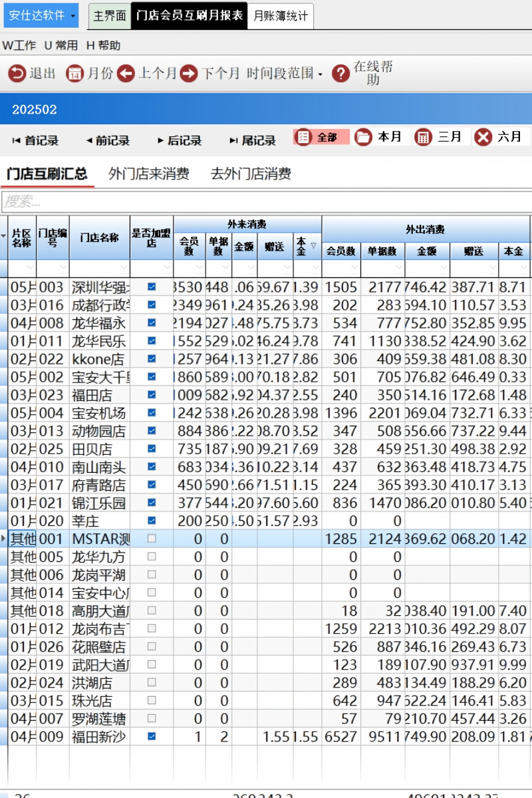Select the 门店互刷汇总 tab

point(47,174)
